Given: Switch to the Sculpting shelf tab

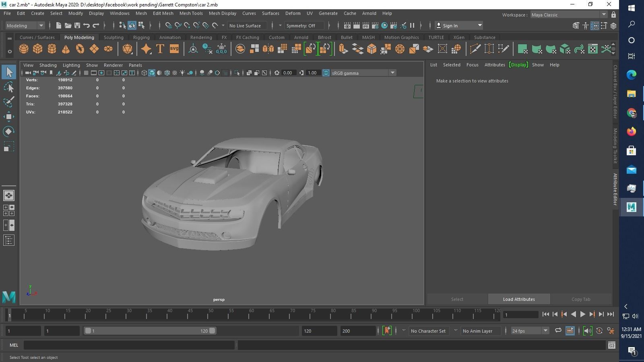Looking at the screenshot, I should [x=114, y=37].
